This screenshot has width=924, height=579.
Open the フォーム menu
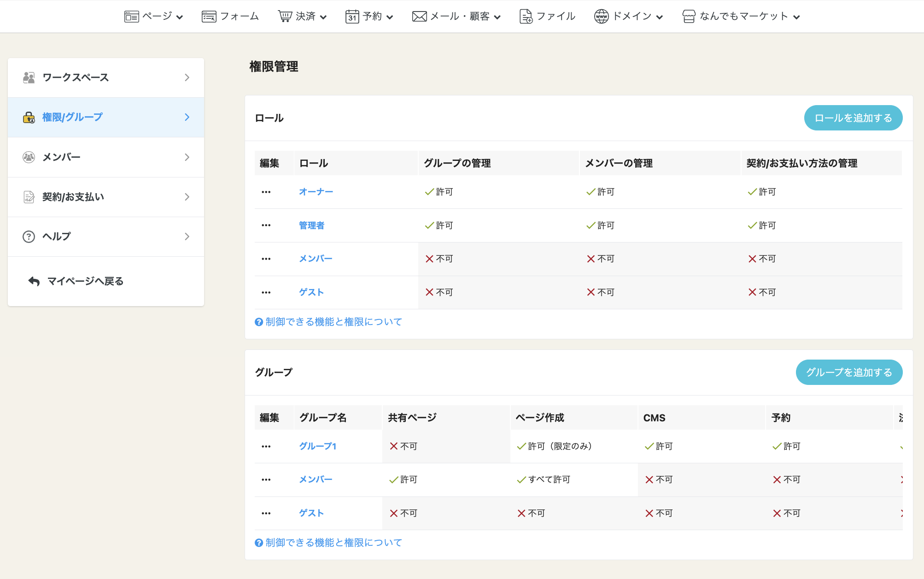[230, 17]
